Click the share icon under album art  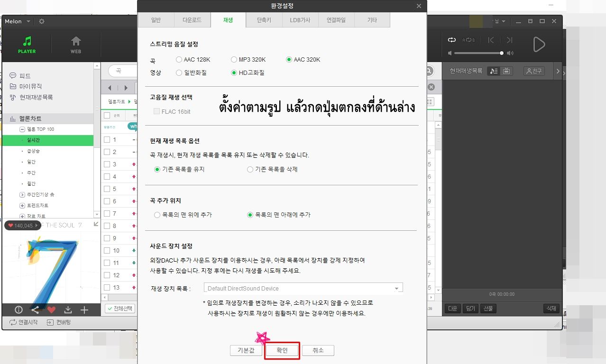(x=35, y=310)
